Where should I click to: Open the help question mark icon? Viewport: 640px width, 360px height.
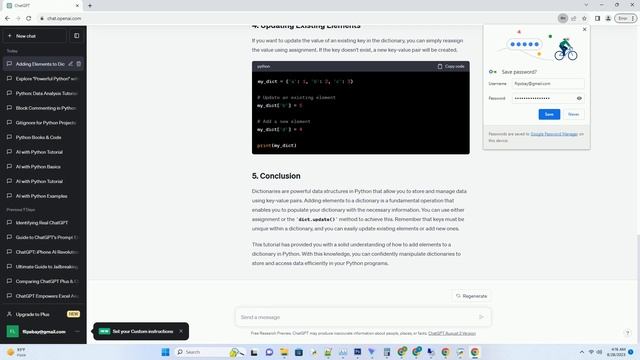[628, 333]
